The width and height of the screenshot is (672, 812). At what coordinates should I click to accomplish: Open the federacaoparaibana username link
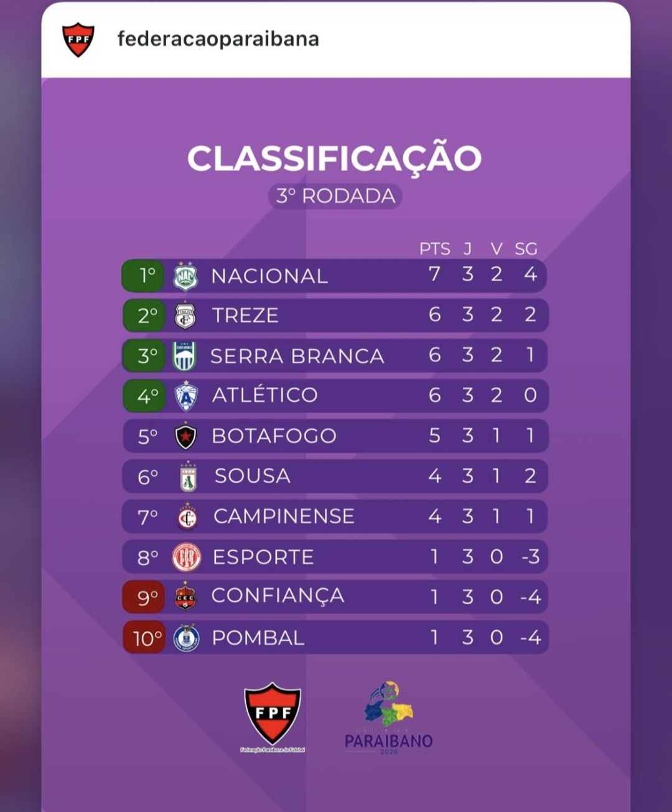point(218,39)
